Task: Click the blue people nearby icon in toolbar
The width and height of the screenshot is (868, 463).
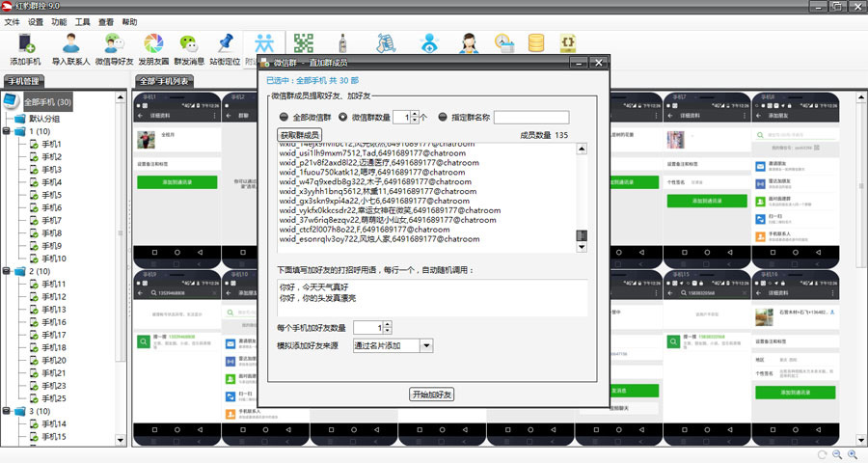Action: [264, 43]
